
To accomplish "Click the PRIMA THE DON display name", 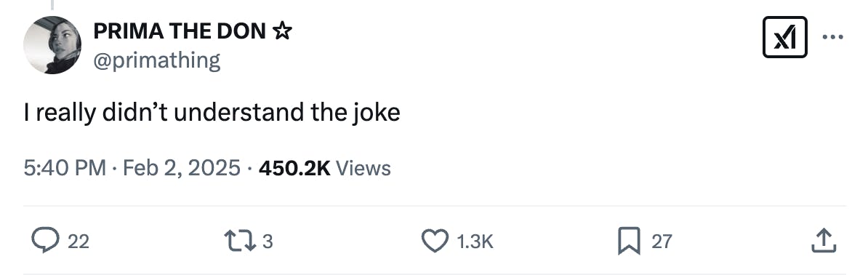I will 180,31.
